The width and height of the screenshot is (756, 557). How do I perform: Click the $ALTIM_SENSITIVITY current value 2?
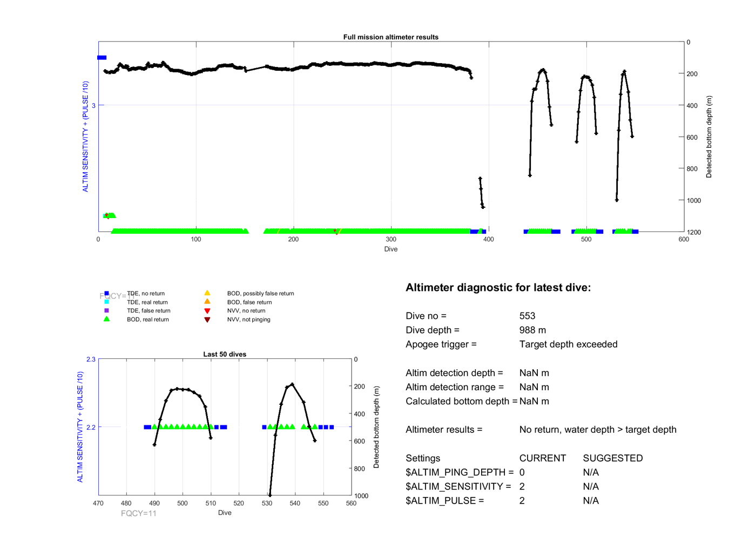[x=522, y=487]
